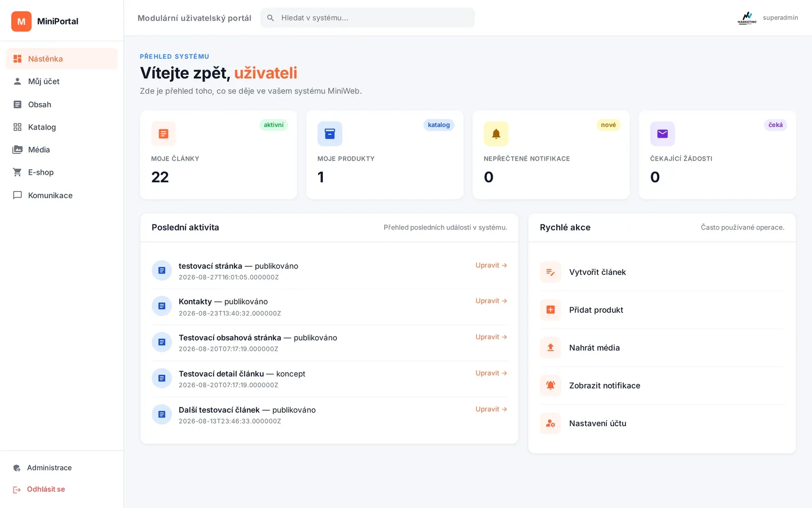Open the Obsah section
The width and height of the screenshot is (812, 508).
[x=61, y=104]
